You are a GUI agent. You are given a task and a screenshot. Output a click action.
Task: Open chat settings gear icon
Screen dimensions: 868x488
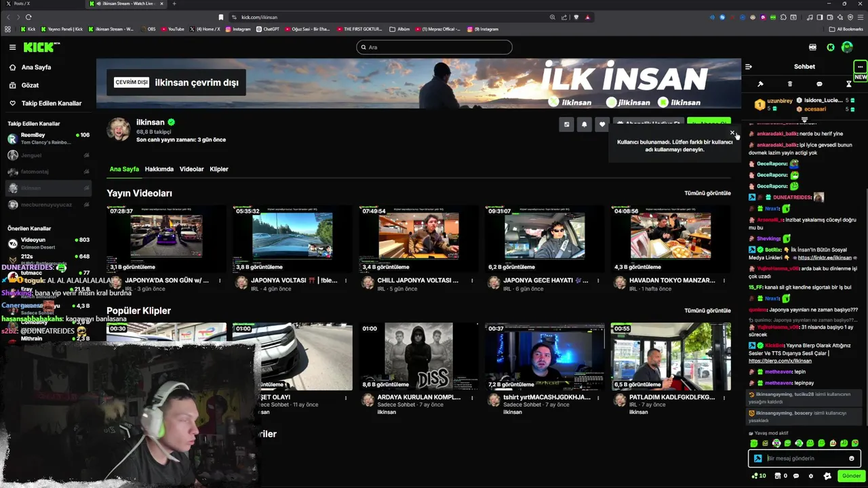pyautogui.click(x=810, y=476)
